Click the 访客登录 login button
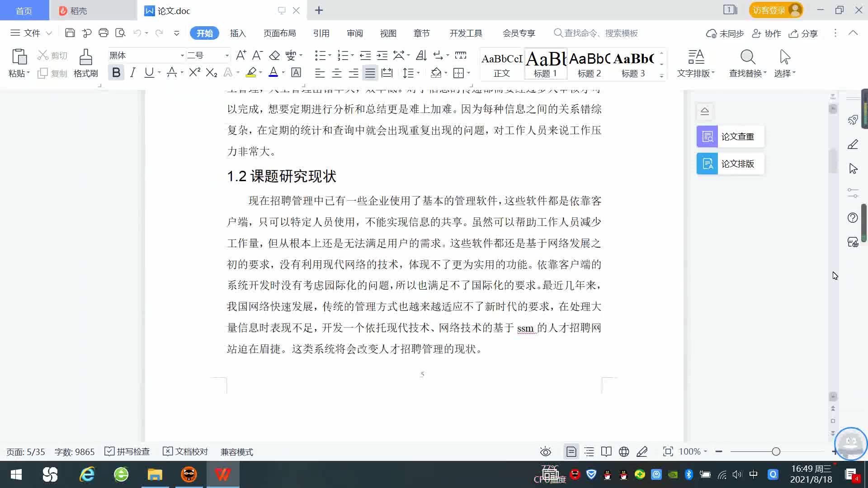 775,10
